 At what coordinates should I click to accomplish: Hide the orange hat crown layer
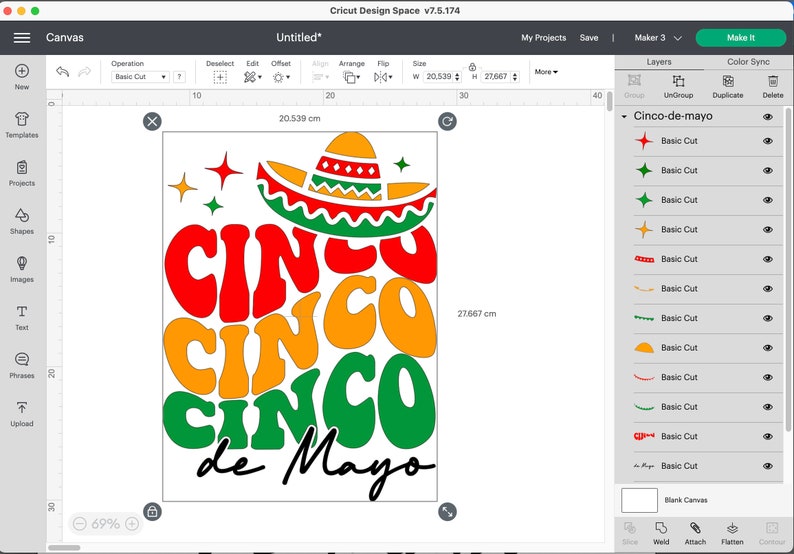coord(768,347)
